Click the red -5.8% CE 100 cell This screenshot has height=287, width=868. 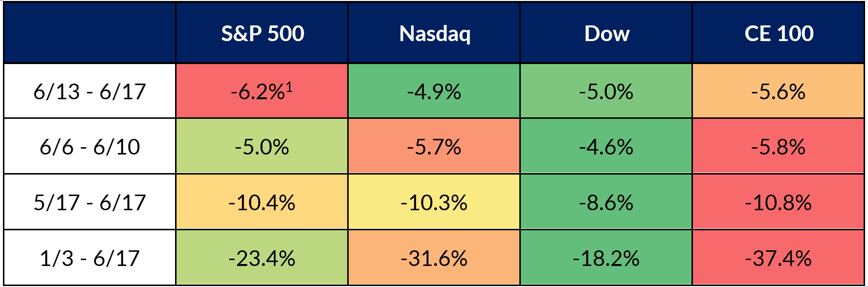click(x=779, y=147)
